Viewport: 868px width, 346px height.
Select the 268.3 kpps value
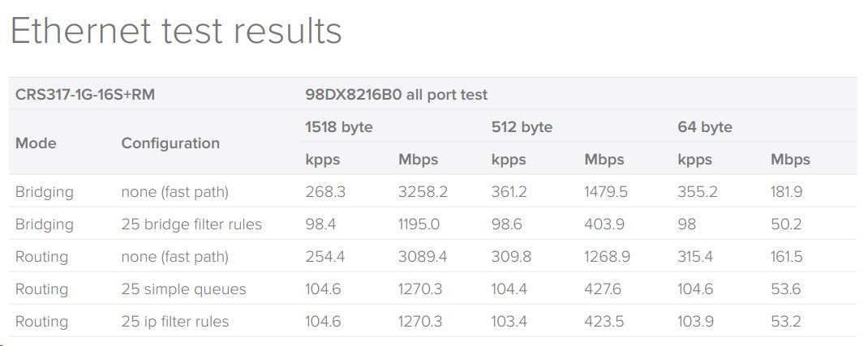325,192
